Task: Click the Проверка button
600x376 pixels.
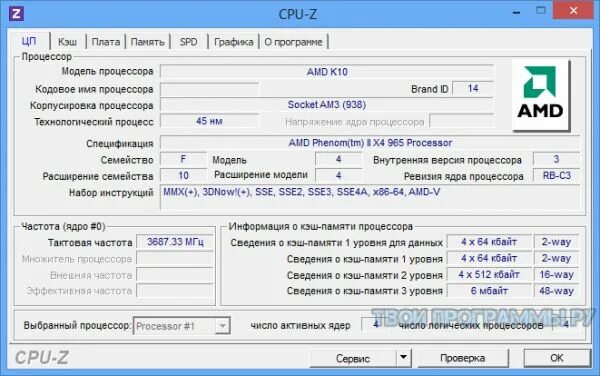Action: (463, 358)
